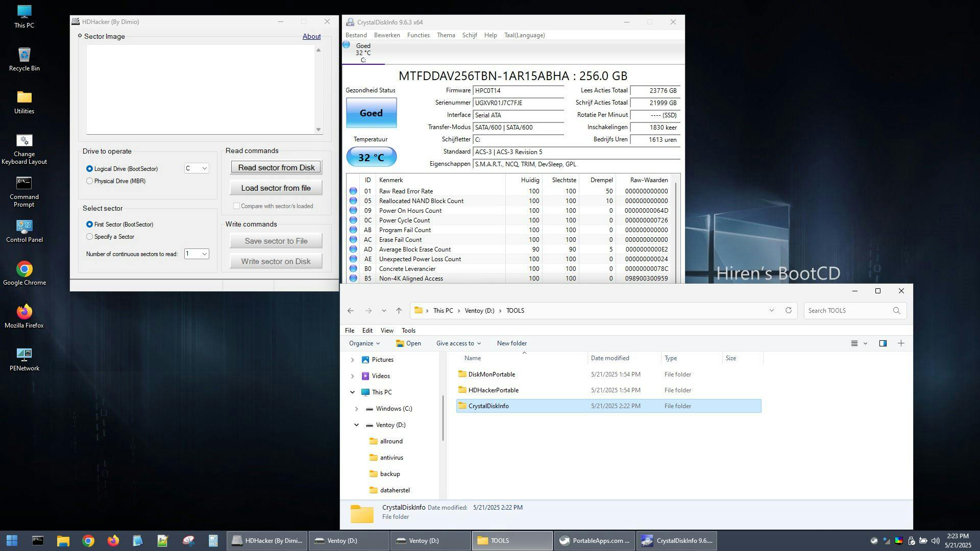The height and width of the screenshot is (551, 980).
Task: Click Goed health status button
Action: coord(371,113)
